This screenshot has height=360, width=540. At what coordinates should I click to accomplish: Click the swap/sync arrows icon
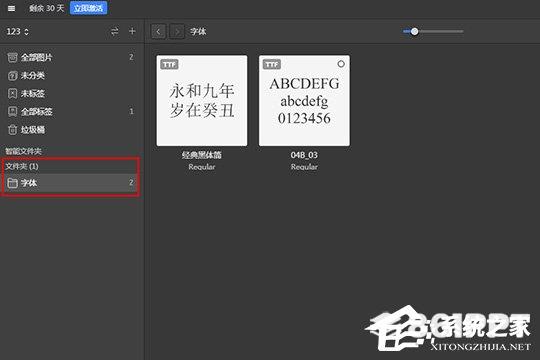(x=114, y=32)
